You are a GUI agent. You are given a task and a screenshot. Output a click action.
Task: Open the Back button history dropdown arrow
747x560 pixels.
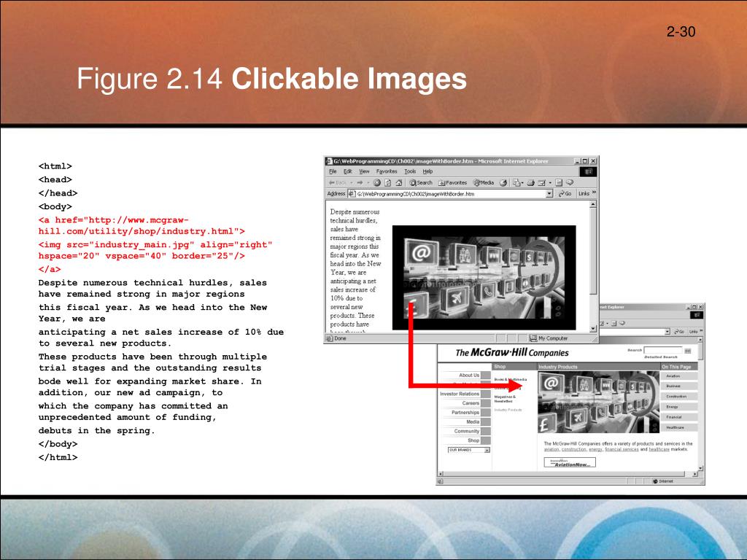pyautogui.click(x=351, y=183)
